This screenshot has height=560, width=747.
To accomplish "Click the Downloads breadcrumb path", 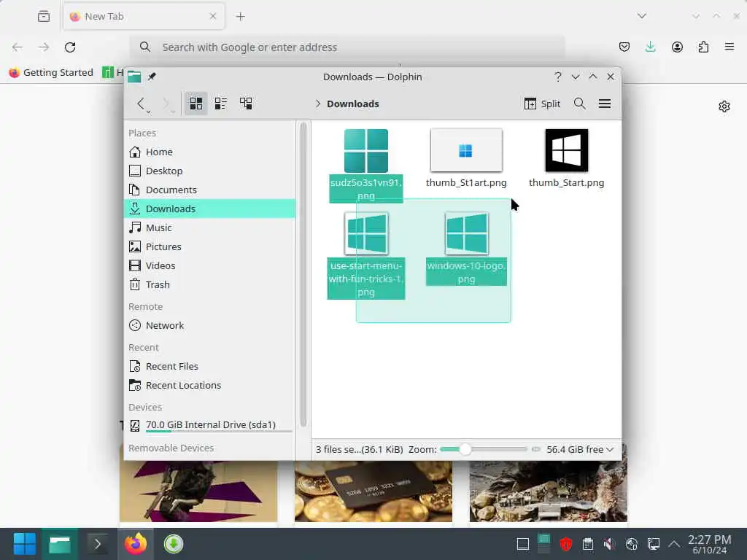I will 353,104.
